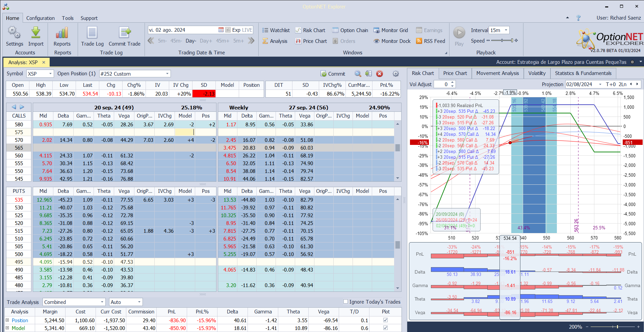Screen dimensions: 644x332
Task: Open the Settings gear in Accounts group
Action: (x=14, y=33)
